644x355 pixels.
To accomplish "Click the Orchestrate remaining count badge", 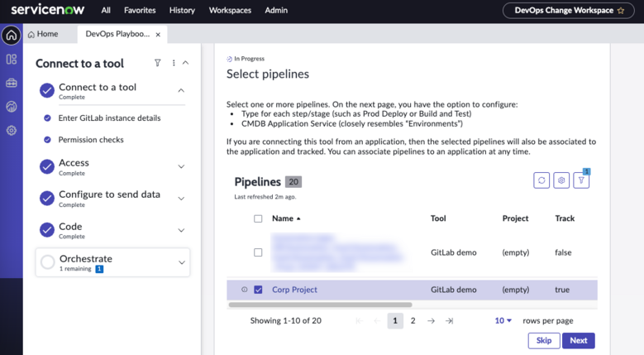I will (x=99, y=269).
